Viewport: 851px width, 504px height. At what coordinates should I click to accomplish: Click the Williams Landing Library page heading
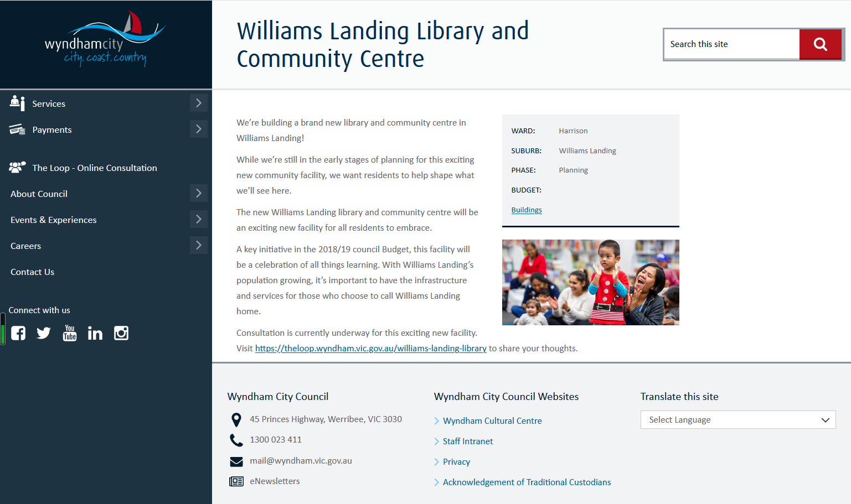click(383, 44)
